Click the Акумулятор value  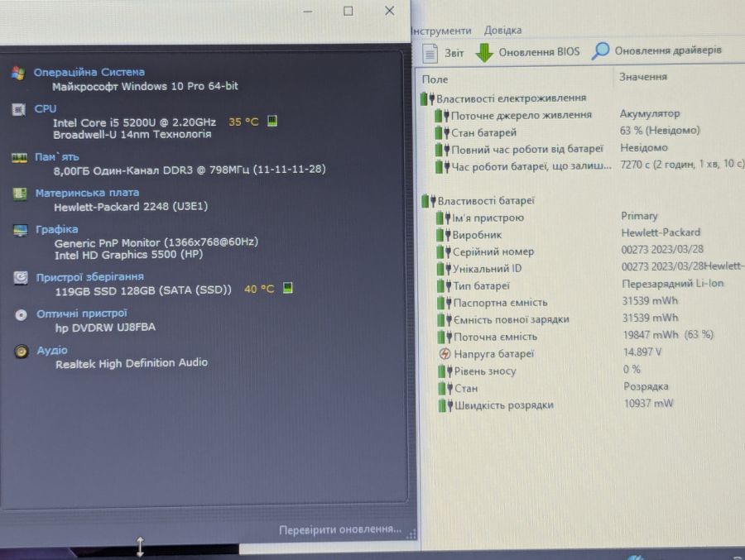point(650,113)
